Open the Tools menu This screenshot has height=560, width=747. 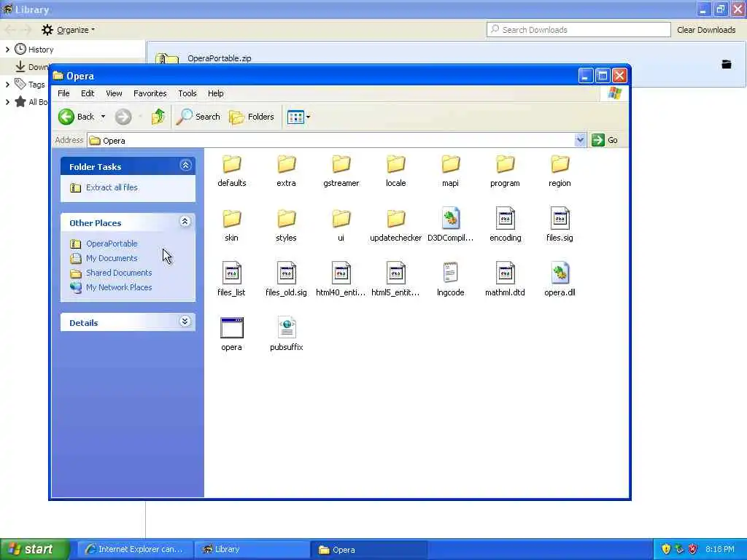pos(187,93)
